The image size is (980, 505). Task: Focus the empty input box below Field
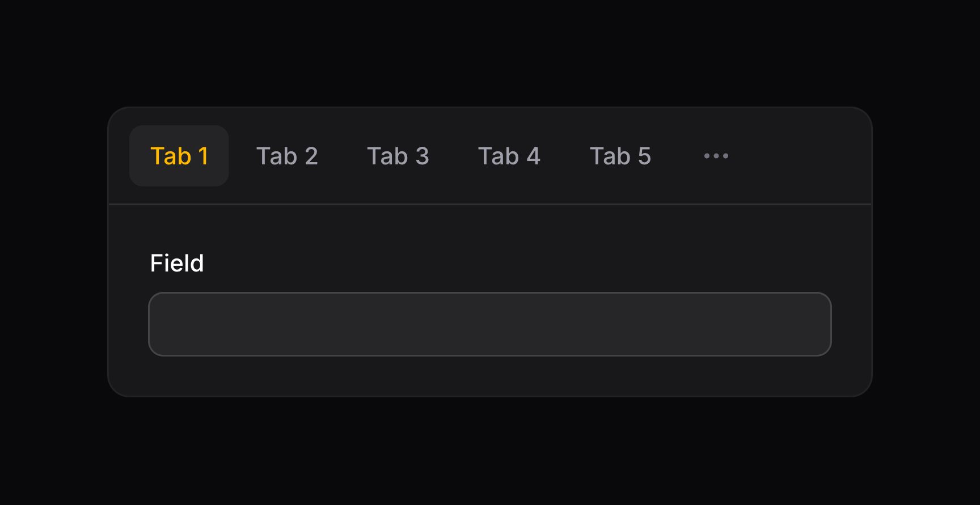(x=489, y=324)
